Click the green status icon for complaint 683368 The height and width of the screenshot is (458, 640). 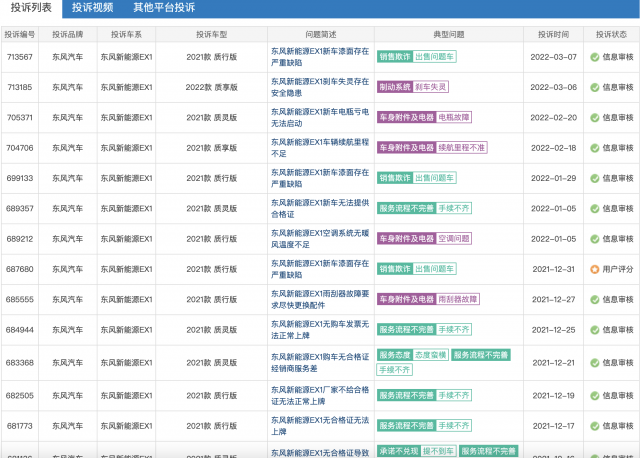[x=595, y=363]
